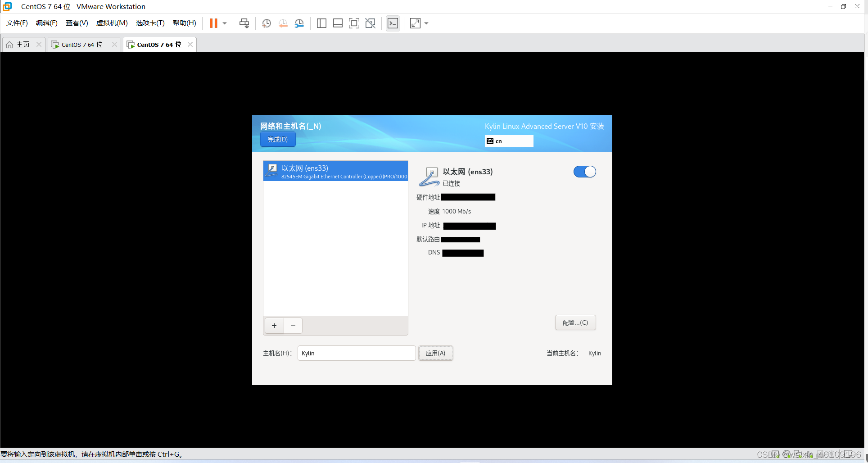The image size is (868, 463).
Task: Open the power options dropdown arrow
Action: pos(225,23)
